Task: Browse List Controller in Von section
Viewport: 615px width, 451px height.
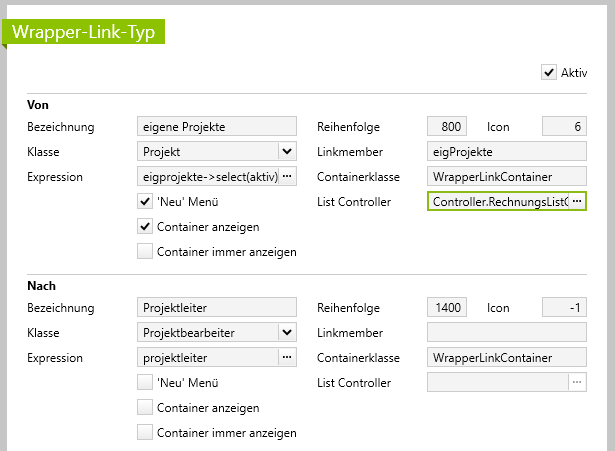Action: (x=576, y=201)
